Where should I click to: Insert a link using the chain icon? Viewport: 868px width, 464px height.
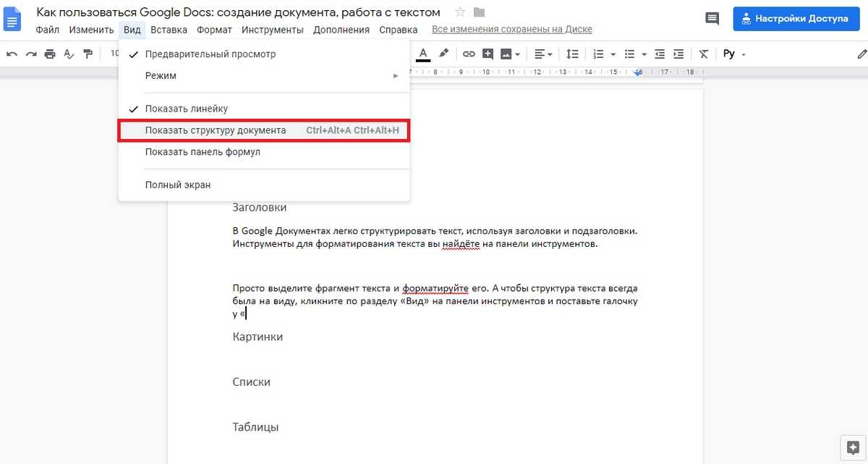pyautogui.click(x=469, y=54)
